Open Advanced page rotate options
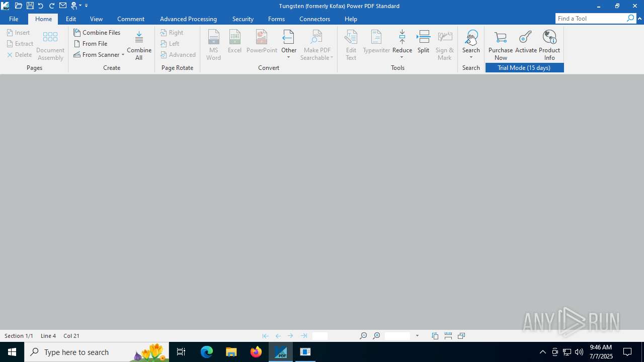The width and height of the screenshot is (644, 362). [x=178, y=55]
